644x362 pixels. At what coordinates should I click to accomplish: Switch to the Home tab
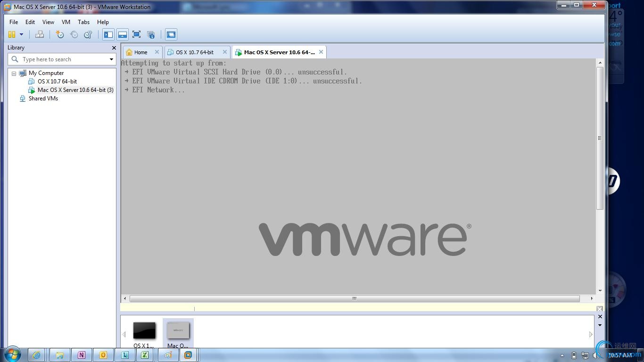pyautogui.click(x=140, y=52)
